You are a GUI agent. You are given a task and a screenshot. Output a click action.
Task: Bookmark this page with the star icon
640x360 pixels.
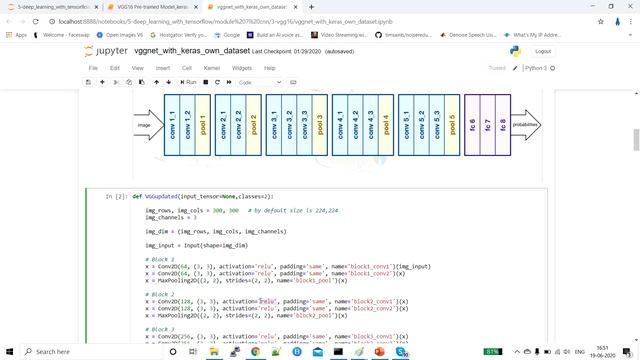[x=600, y=22]
